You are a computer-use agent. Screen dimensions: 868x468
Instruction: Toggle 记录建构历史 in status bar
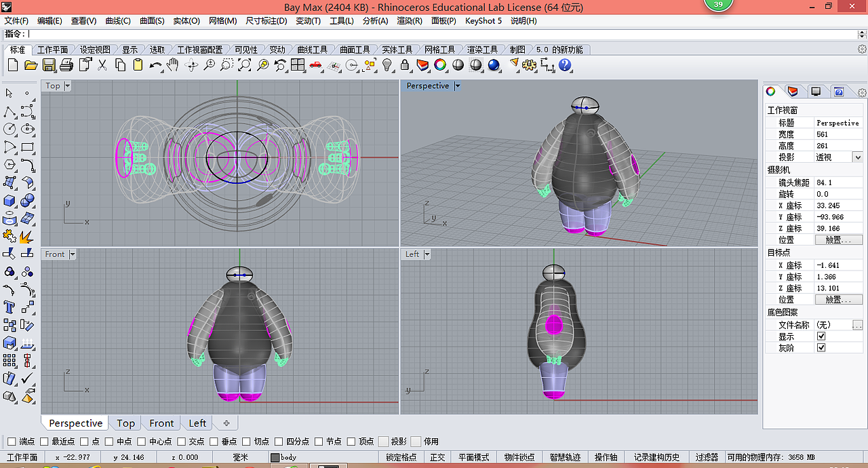tap(656, 458)
